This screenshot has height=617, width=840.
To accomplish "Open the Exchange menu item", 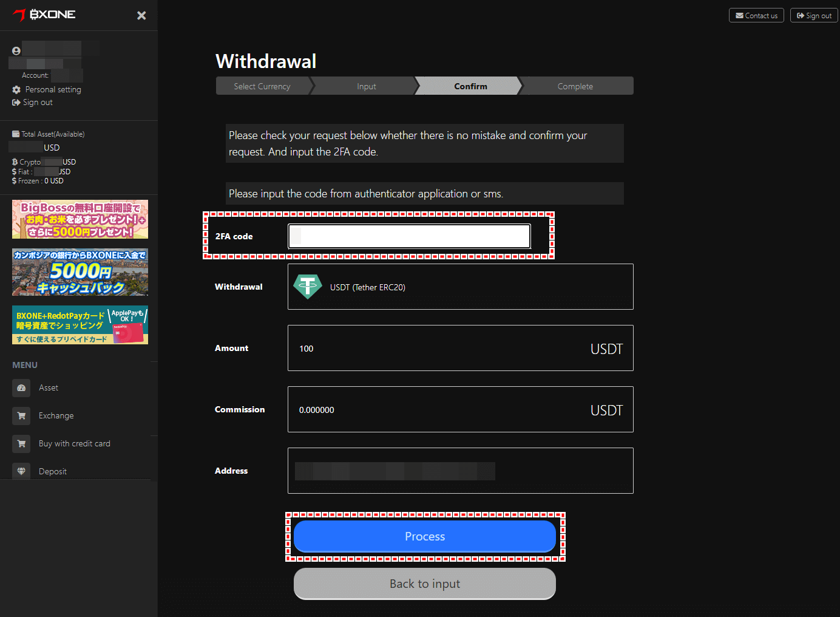I will 56,415.
